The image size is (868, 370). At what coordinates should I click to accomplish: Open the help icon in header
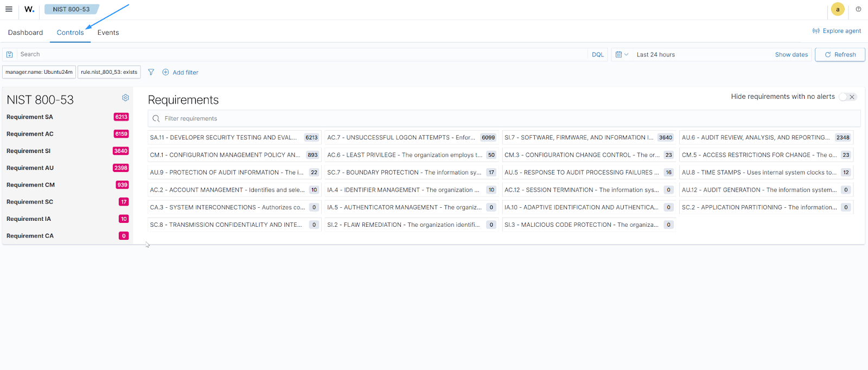coord(858,9)
